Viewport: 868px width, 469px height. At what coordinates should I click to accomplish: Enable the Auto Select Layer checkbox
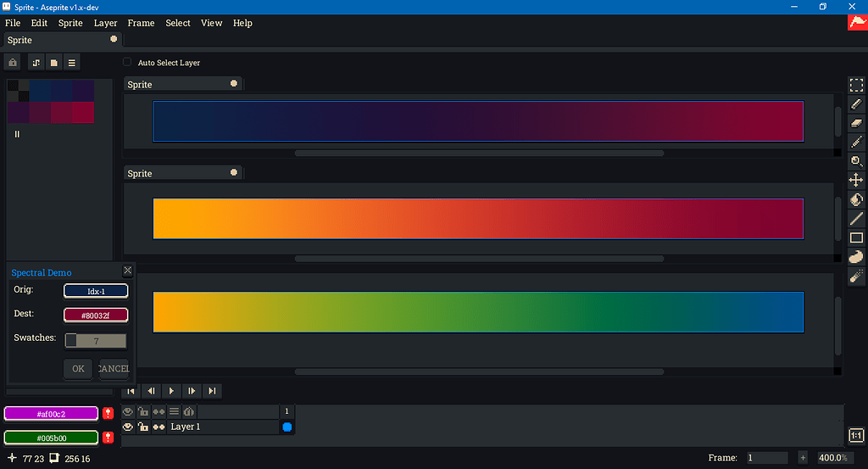128,62
